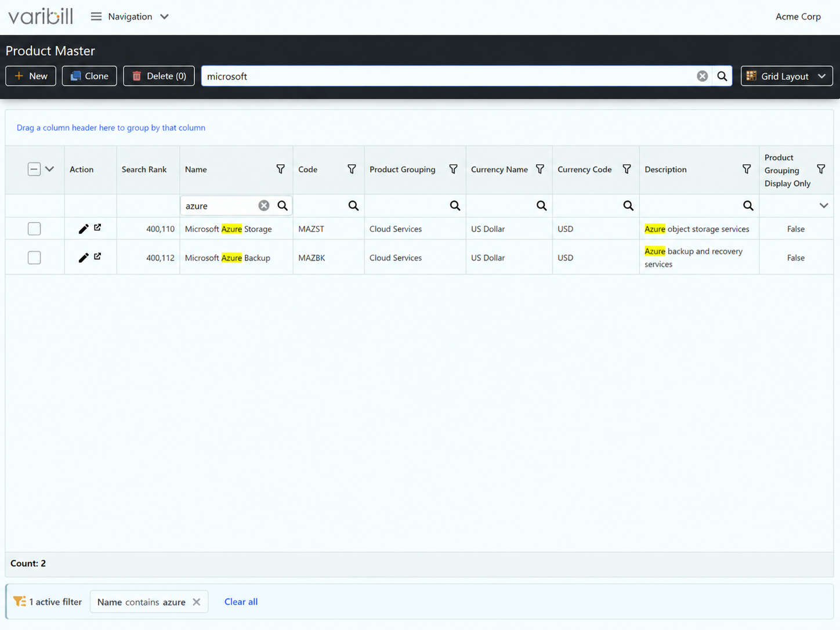Run the main search magnifier
Viewport: 840px width, 630px height.
click(722, 76)
